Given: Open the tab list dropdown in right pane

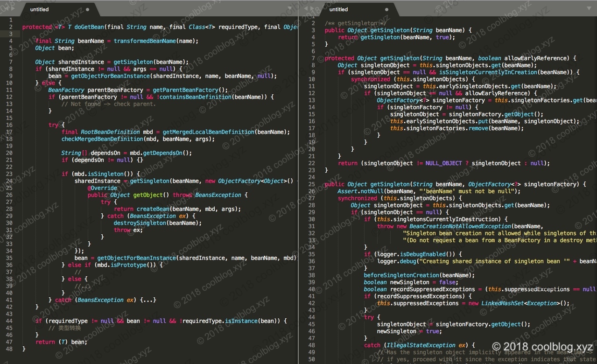Looking at the screenshot, I should (590, 9).
